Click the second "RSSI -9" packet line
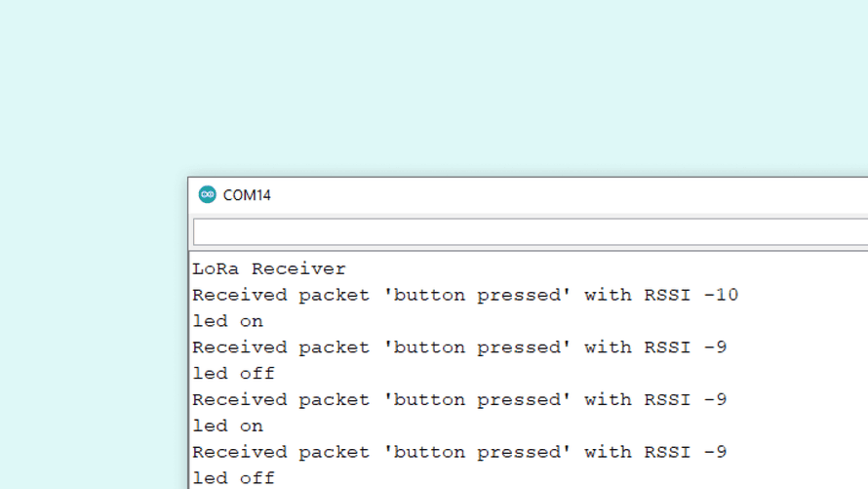 coord(458,399)
